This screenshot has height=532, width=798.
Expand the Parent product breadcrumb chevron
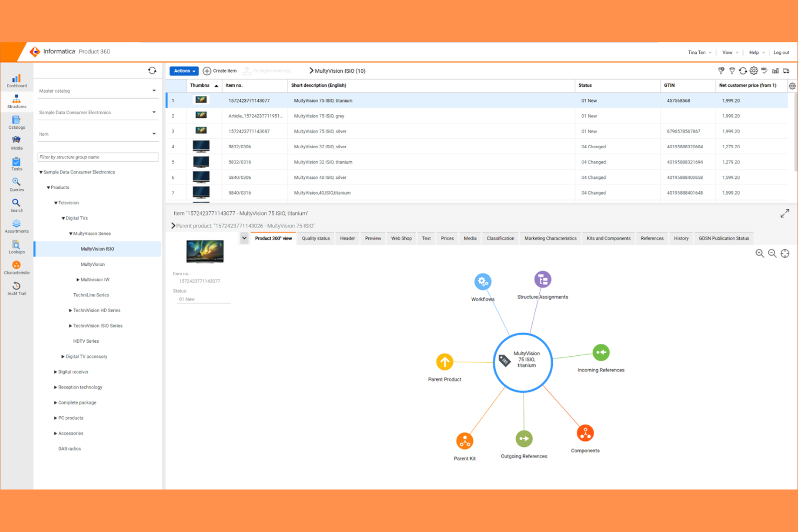click(173, 226)
